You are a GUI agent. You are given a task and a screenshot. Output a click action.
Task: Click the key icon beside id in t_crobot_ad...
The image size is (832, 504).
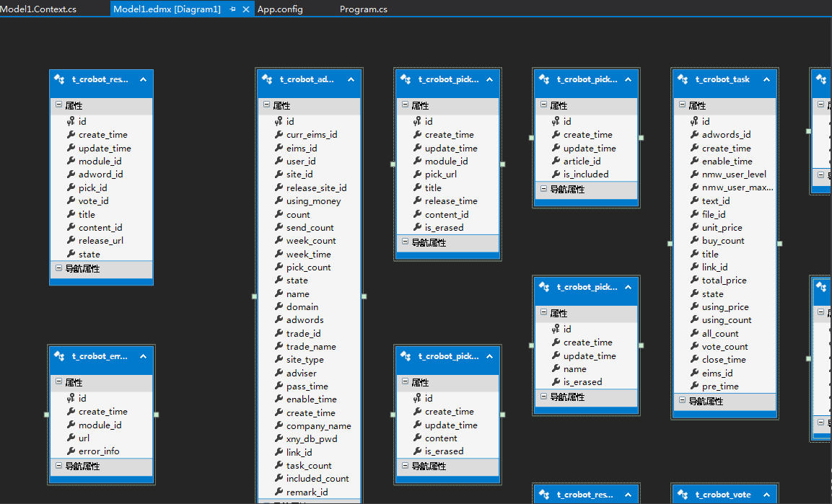279,121
